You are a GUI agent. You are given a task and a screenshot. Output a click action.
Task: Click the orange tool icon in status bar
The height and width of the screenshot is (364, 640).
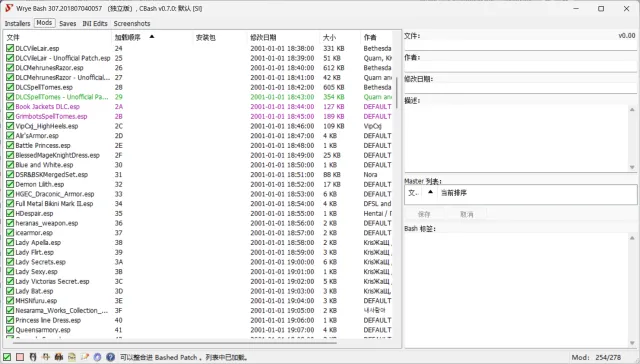46,357
